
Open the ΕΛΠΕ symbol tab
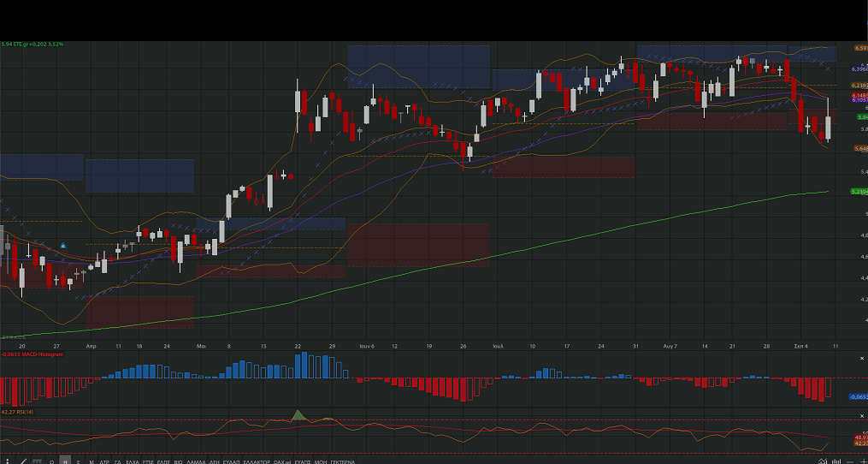click(x=163, y=461)
